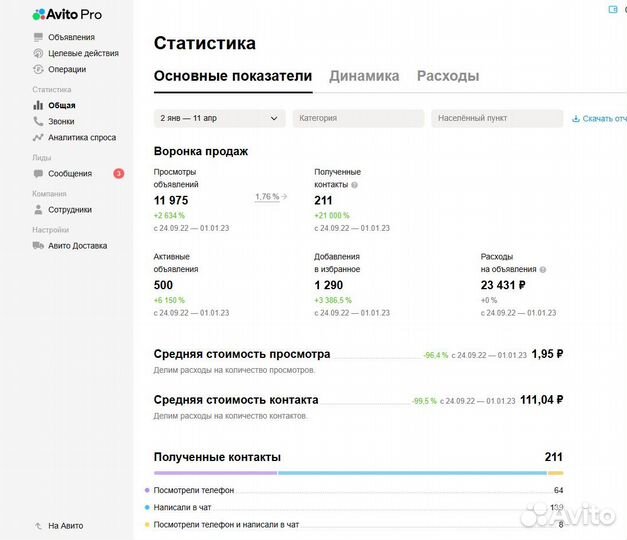627x540 pixels.
Task: Click the Средняя стоимость контакта heading
Action: [x=236, y=400]
